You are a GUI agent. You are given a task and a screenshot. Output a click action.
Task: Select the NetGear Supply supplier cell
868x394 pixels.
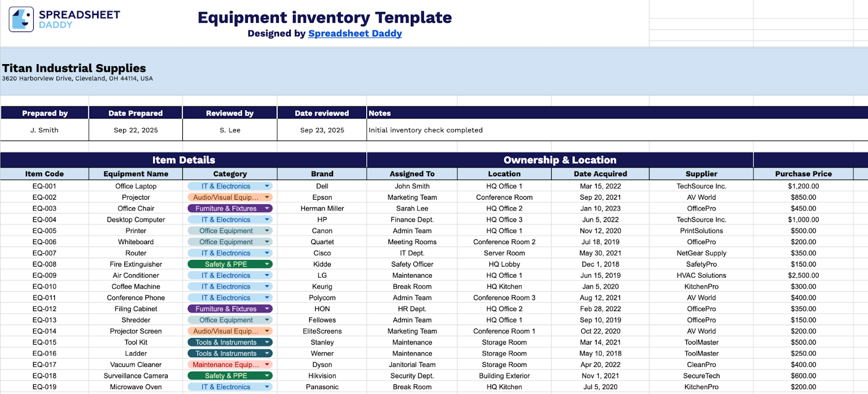pos(701,253)
